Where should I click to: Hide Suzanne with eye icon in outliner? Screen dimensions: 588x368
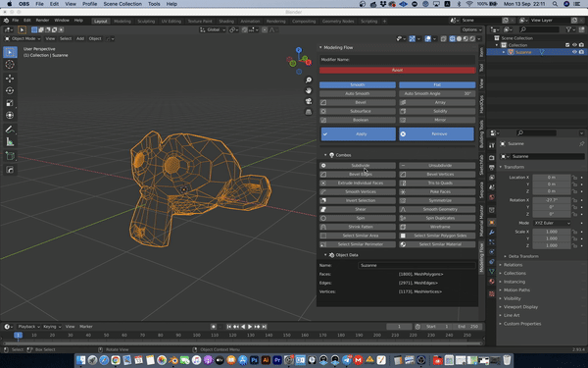tap(574, 52)
